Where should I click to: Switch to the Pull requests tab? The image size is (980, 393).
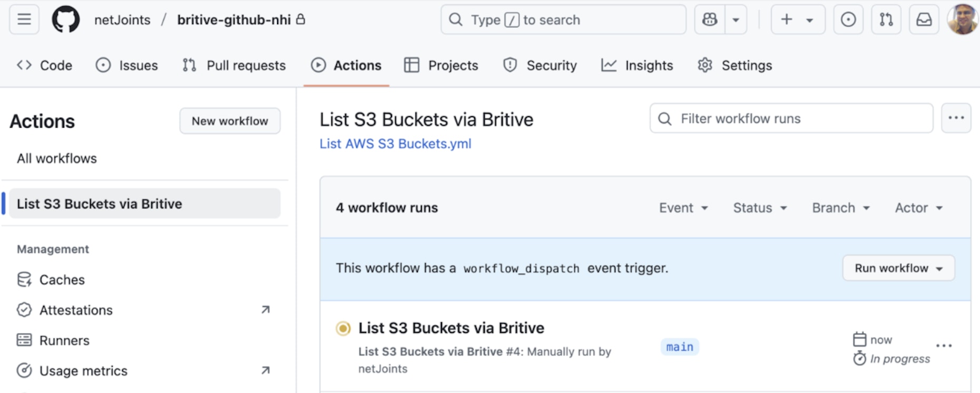click(234, 65)
